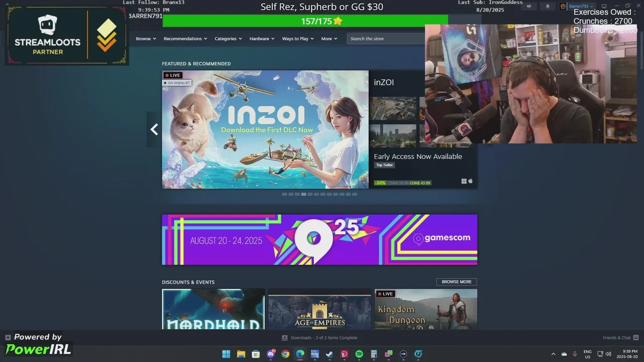Screen dimensions: 644x362
Task: Expand the Browse dropdown menu
Action: [146, 39]
